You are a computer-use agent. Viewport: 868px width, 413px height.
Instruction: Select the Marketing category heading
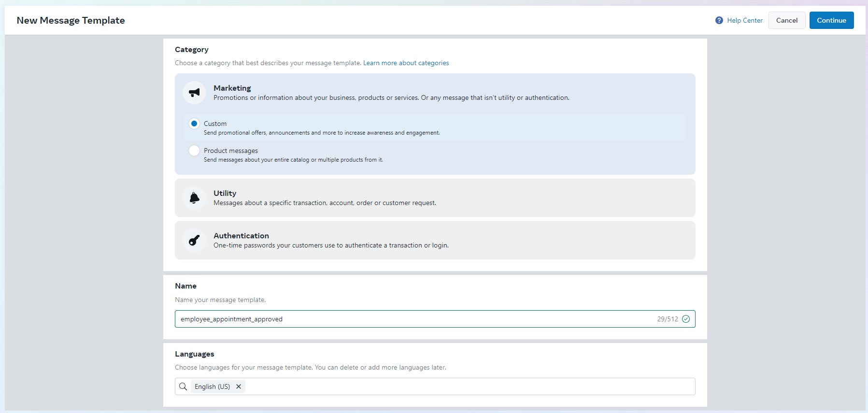(x=232, y=88)
